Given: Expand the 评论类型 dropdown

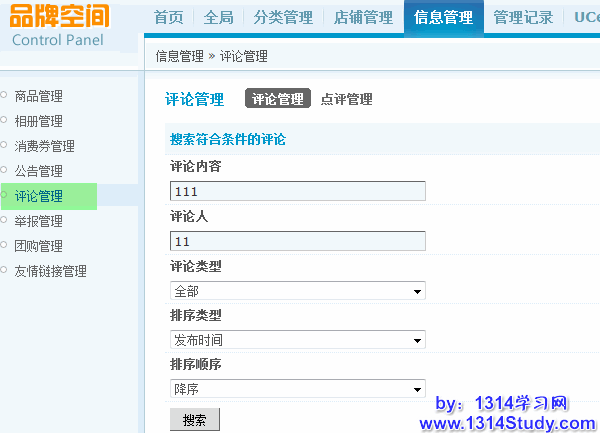Looking at the screenshot, I should pos(298,291).
